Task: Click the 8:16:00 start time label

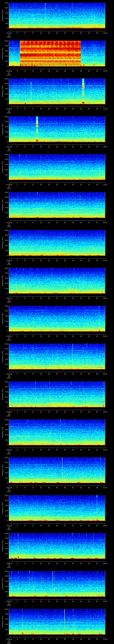Action: [x=9, y=109]
